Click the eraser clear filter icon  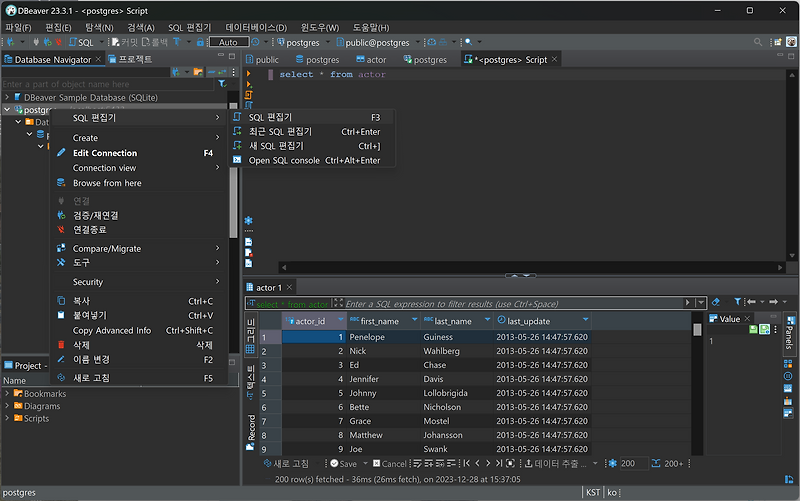[716, 302]
